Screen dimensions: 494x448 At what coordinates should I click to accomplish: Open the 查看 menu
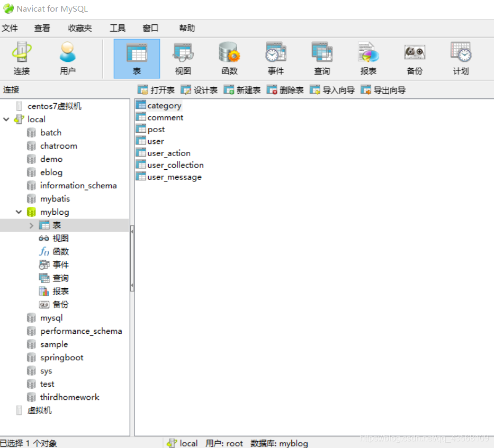click(42, 28)
